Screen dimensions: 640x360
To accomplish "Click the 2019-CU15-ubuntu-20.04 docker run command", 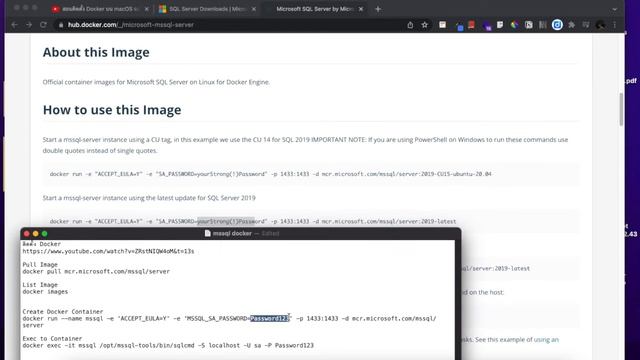I will coord(270,174).
